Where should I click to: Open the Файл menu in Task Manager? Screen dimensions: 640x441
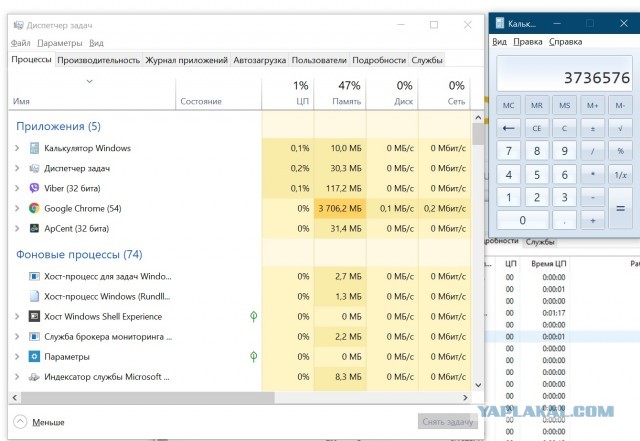coord(20,43)
